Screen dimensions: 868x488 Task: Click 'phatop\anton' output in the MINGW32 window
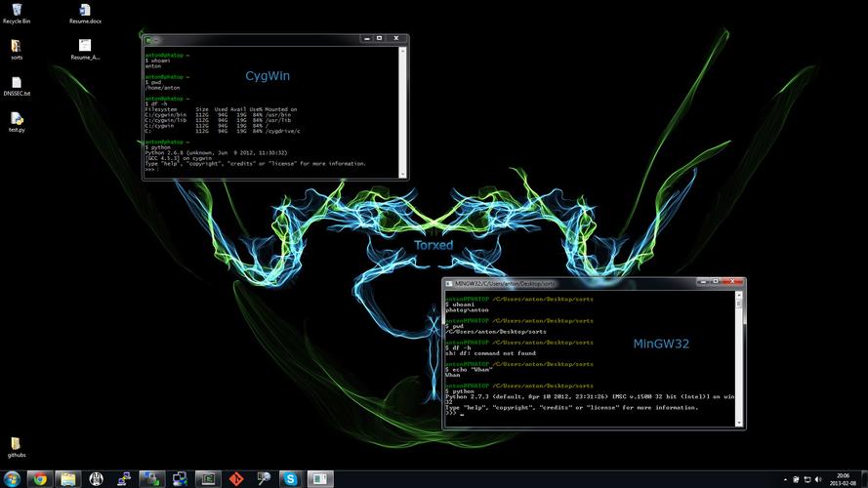468,309
